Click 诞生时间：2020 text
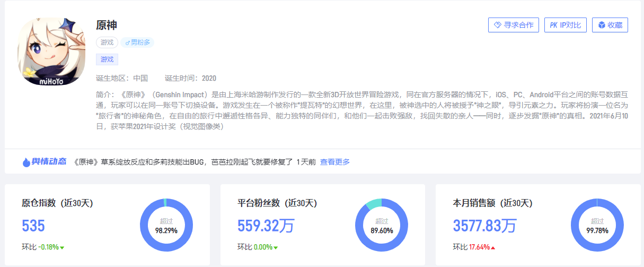644x267 pixels. click(190, 78)
